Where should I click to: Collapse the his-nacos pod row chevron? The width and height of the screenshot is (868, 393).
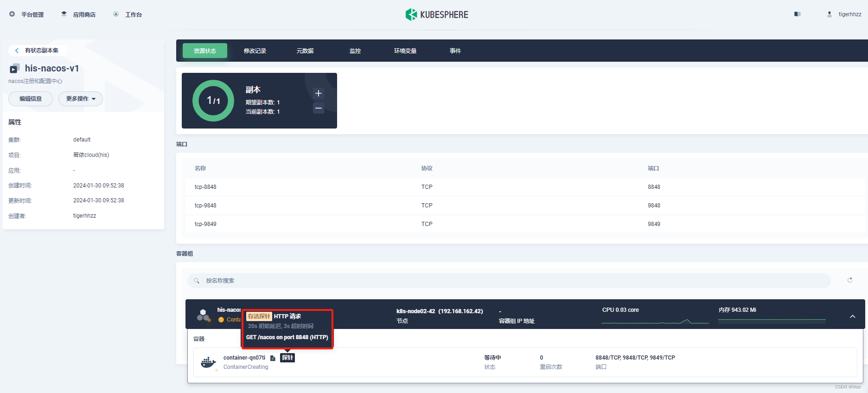tap(853, 316)
